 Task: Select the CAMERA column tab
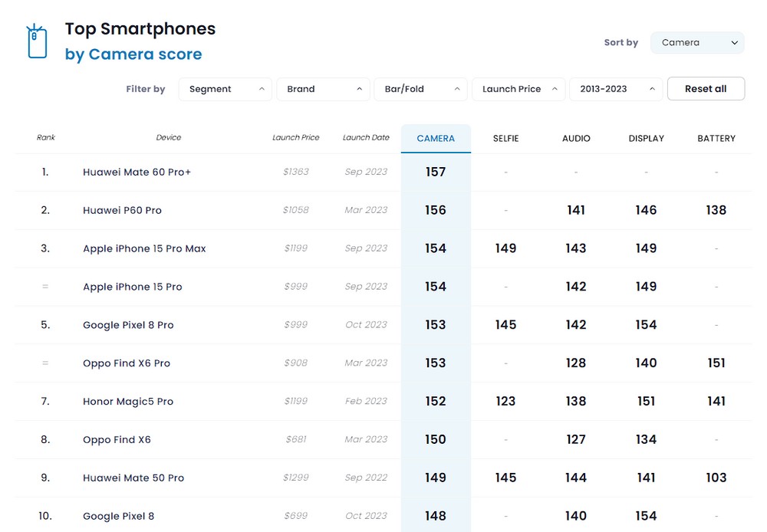click(436, 139)
